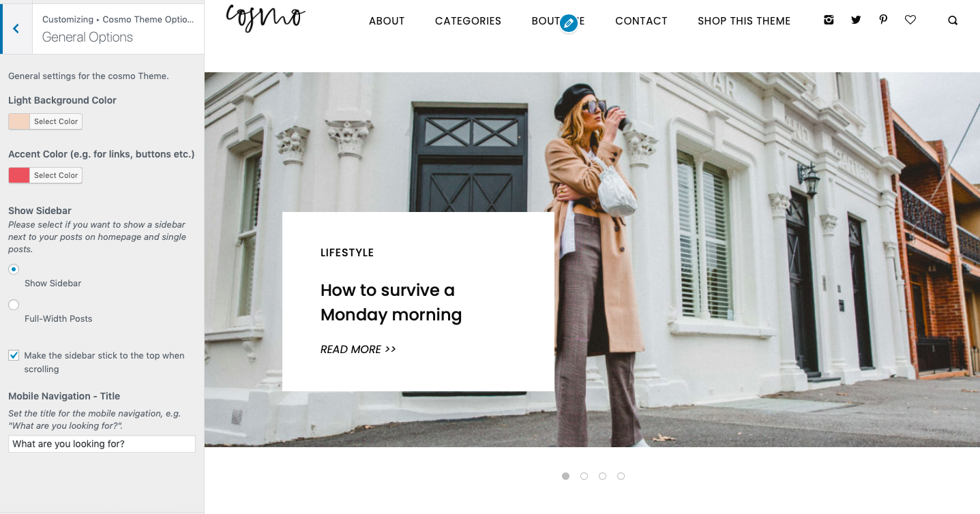Open Accent Color Select Color picker

click(x=56, y=175)
